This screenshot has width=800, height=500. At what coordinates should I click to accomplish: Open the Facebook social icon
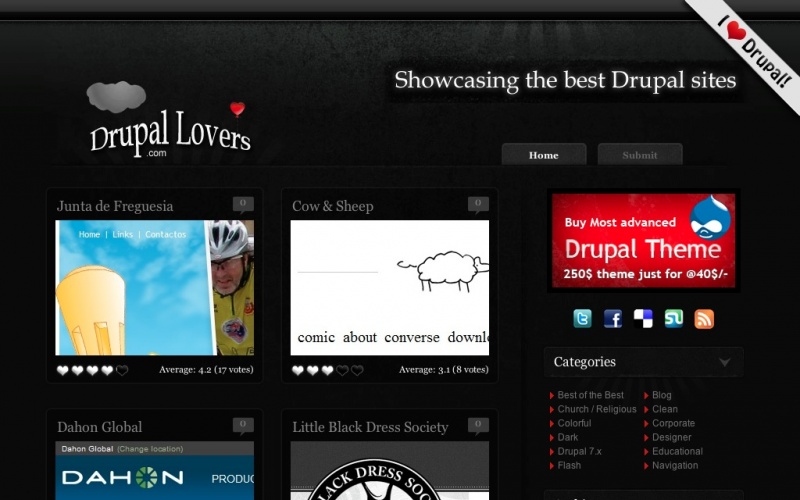(613, 319)
